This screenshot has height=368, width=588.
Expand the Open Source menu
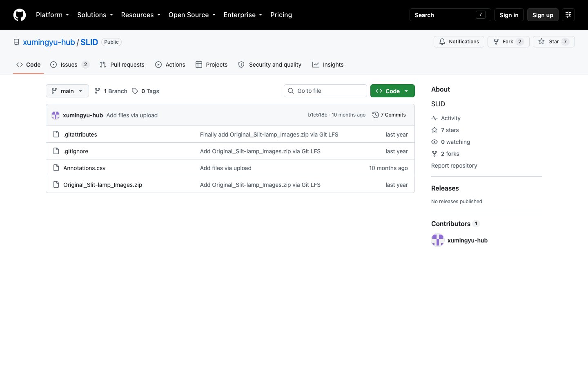(x=192, y=15)
